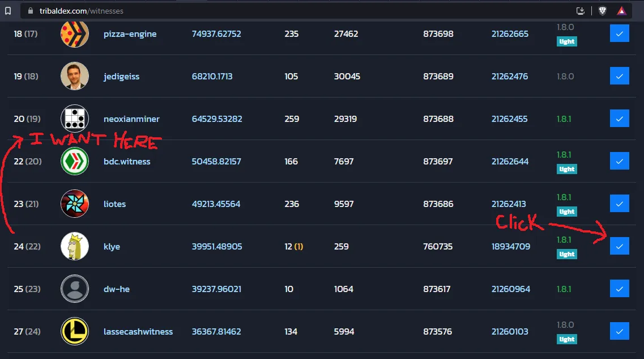This screenshot has width=644, height=359.
Task: Open the klye witness link
Action: (112, 247)
